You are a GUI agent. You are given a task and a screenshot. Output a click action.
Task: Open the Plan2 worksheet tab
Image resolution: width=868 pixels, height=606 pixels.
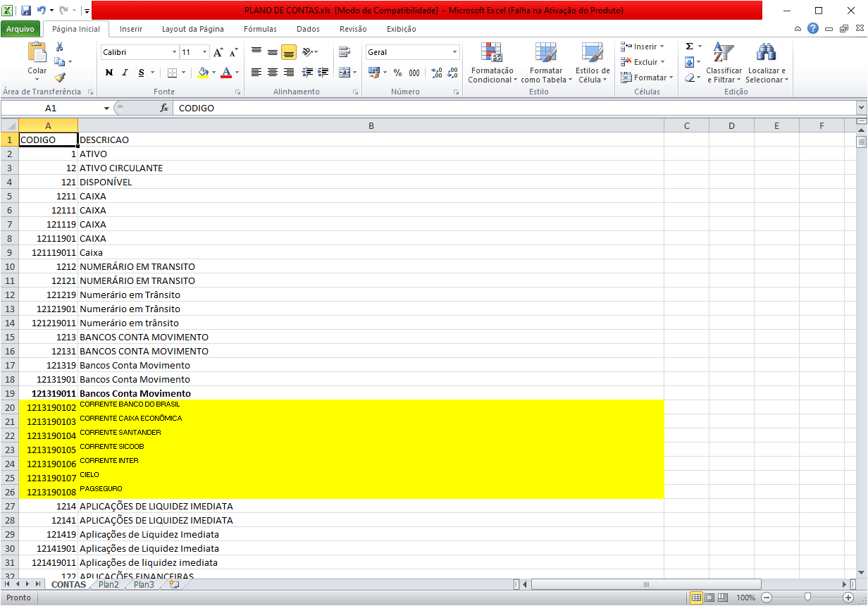pos(108,585)
